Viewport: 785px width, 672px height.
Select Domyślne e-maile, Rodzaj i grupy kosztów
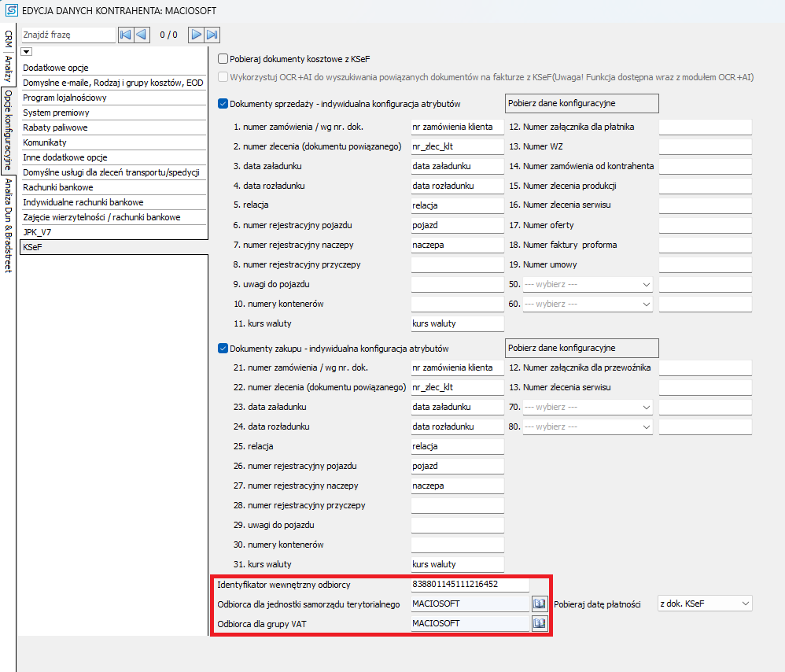click(x=113, y=83)
